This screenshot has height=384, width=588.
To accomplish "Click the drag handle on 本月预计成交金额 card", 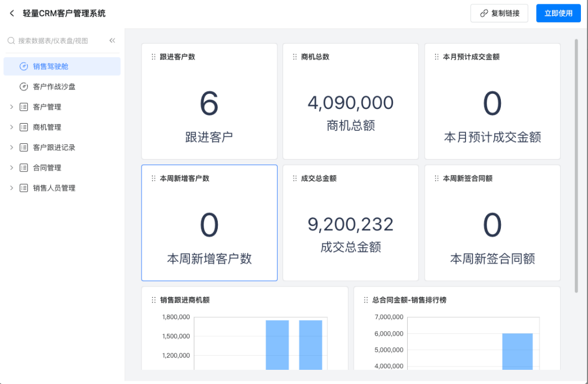I will coord(436,57).
